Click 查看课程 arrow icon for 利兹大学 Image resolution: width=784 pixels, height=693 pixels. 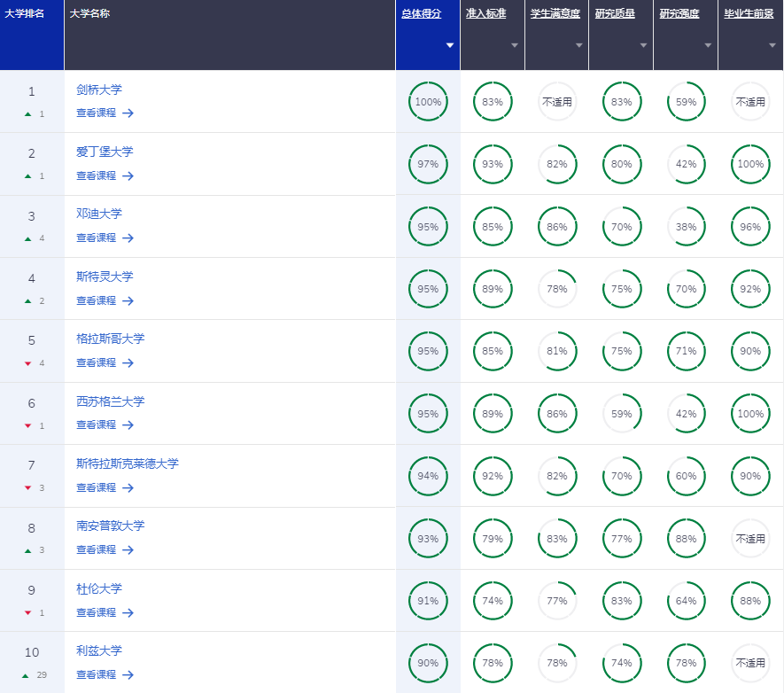coord(128,675)
